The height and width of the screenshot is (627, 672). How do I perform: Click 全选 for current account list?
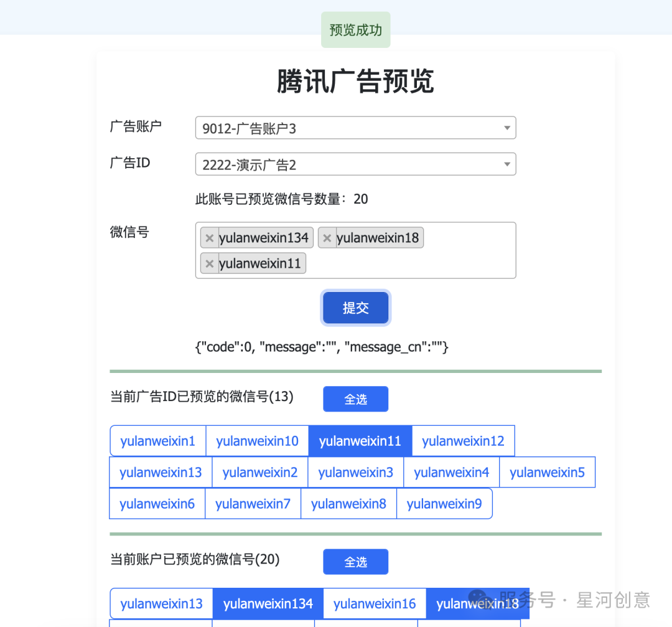[x=356, y=562]
